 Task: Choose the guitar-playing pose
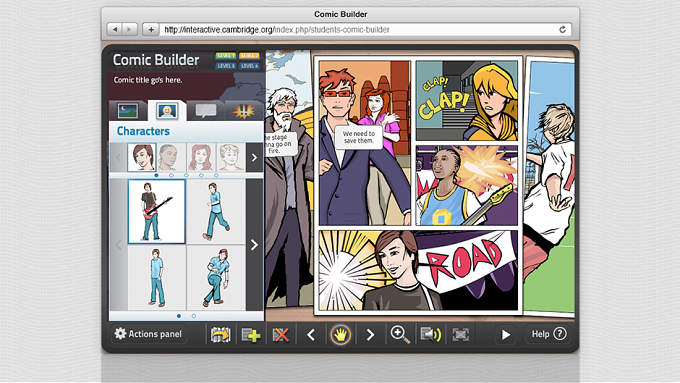[157, 212]
